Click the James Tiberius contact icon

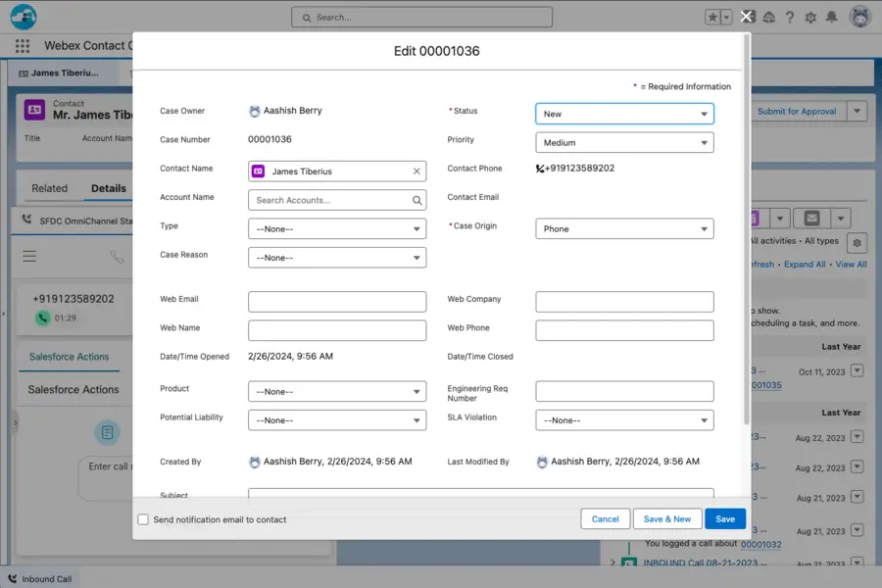pyautogui.click(x=258, y=171)
